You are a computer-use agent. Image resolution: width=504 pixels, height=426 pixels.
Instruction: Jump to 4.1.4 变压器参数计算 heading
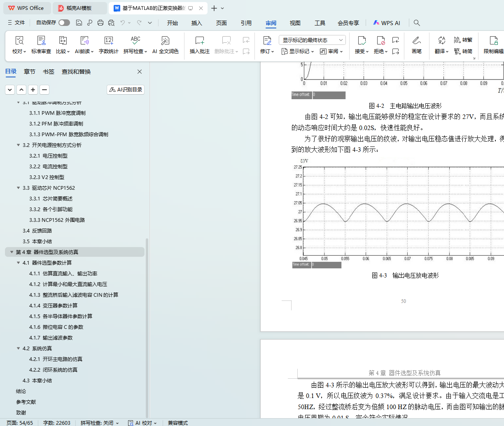coord(60,306)
